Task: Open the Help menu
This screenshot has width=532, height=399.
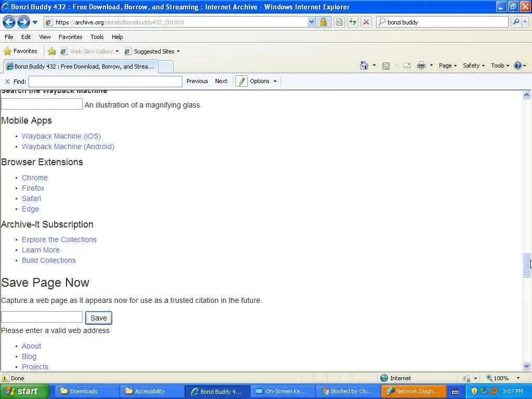Action: [x=117, y=37]
